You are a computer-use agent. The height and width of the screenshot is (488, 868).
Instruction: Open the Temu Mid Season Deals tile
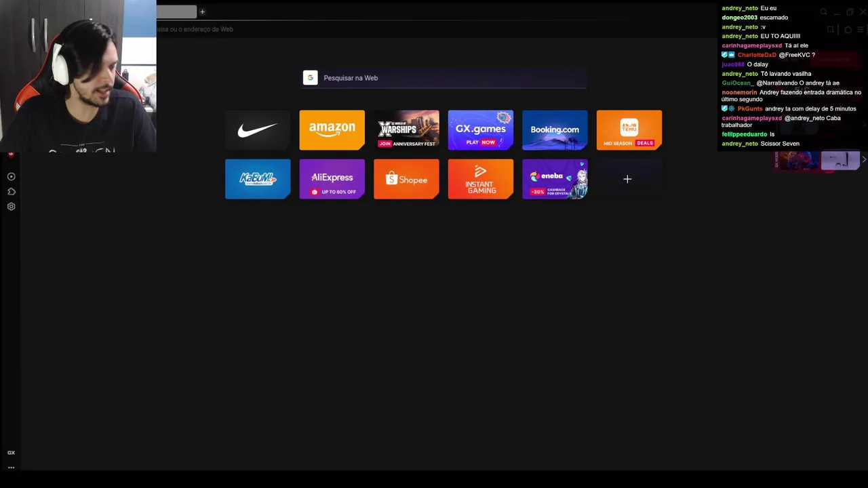tap(629, 129)
